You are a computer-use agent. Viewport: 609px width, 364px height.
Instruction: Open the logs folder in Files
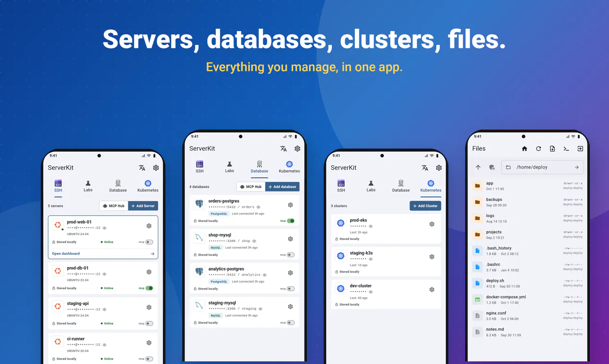pyautogui.click(x=527, y=218)
